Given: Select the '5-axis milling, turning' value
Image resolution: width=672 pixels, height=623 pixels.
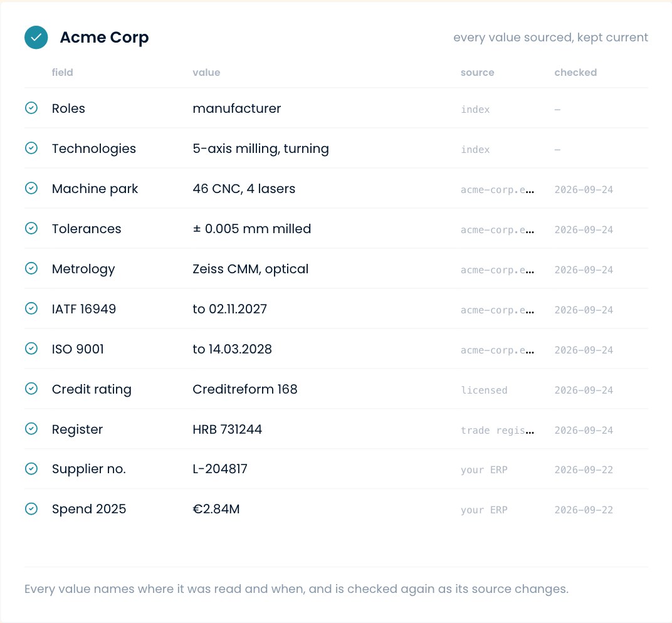Looking at the screenshot, I should tap(261, 149).
